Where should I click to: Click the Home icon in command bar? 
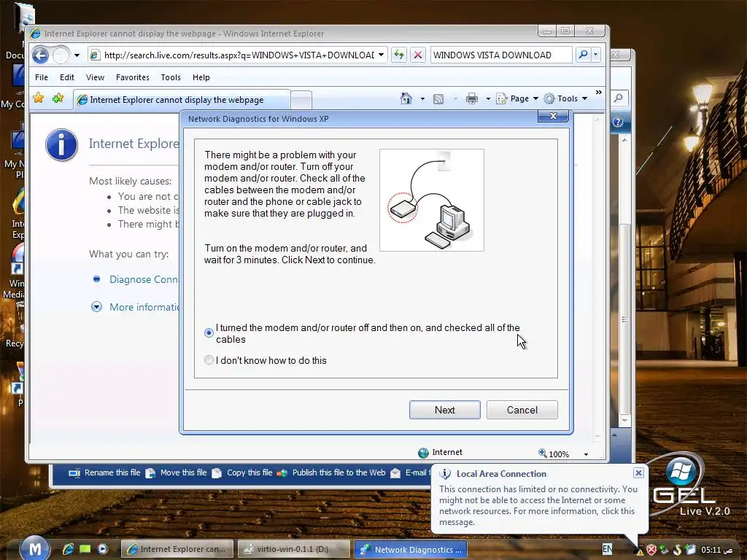click(406, 98)
